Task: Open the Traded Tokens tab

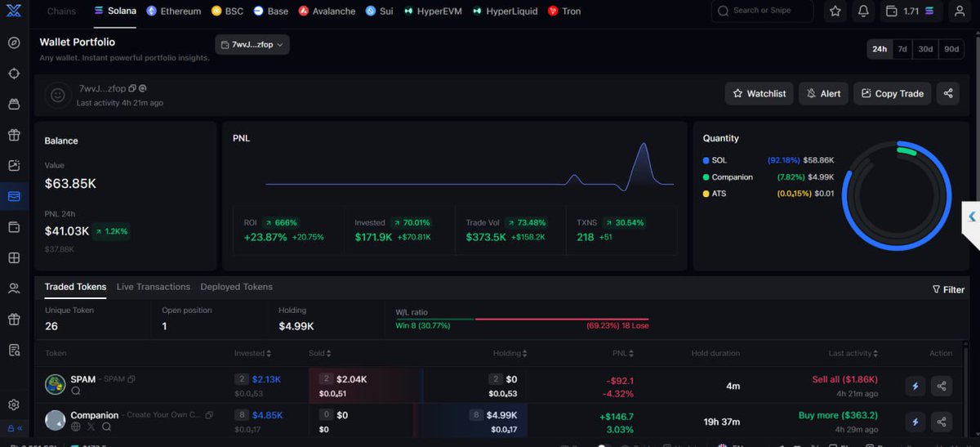Action: (x=75, y=287)
